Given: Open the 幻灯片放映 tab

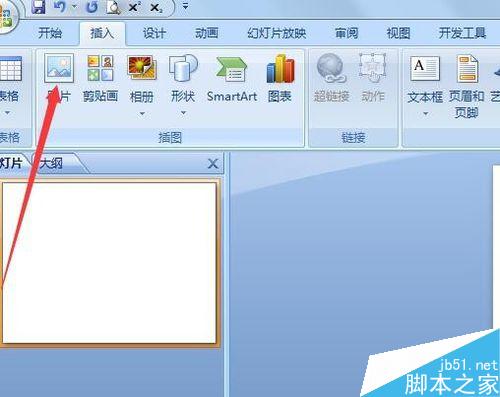Looking at the screenshot, I should point(277,33).
